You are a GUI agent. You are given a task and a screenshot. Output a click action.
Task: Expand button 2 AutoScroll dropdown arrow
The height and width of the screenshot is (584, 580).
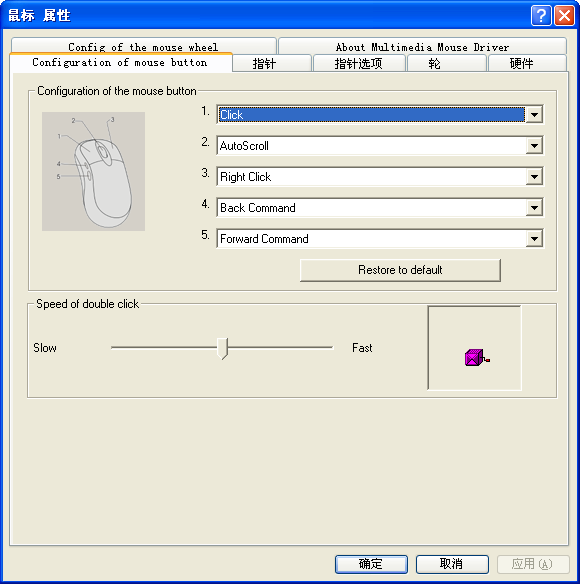534,146
